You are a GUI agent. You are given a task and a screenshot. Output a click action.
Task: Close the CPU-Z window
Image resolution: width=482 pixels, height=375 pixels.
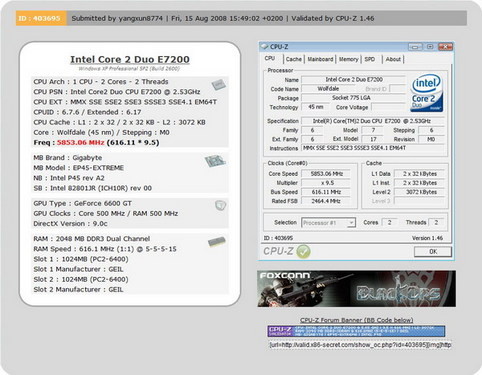tap(445, 47)
